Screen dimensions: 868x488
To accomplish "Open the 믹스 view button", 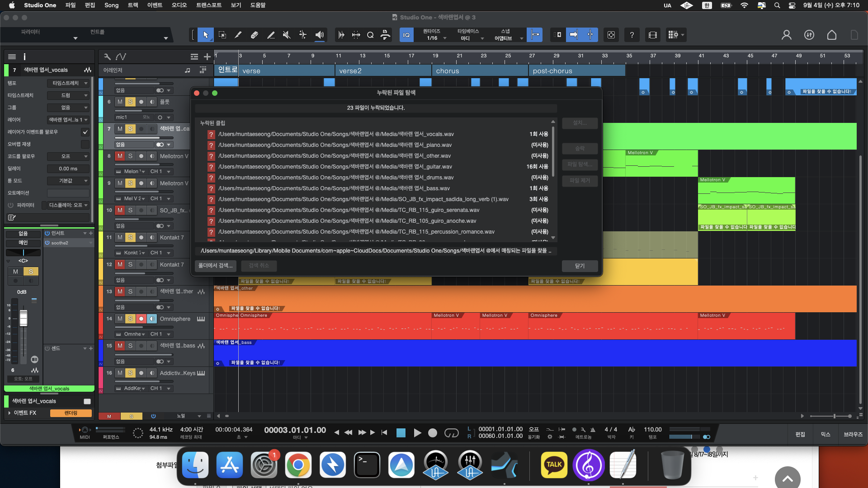I will tap(826, 434).
